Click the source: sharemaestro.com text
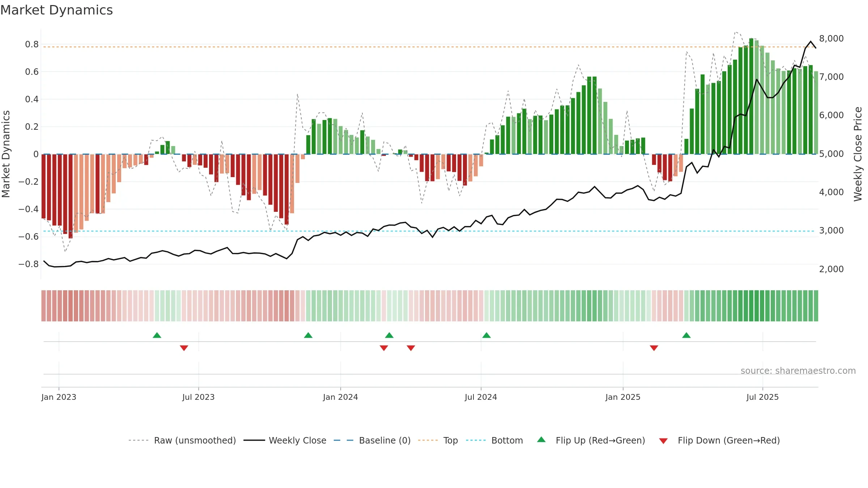Viewport: 868px width, 488px height. coord(798,371)
